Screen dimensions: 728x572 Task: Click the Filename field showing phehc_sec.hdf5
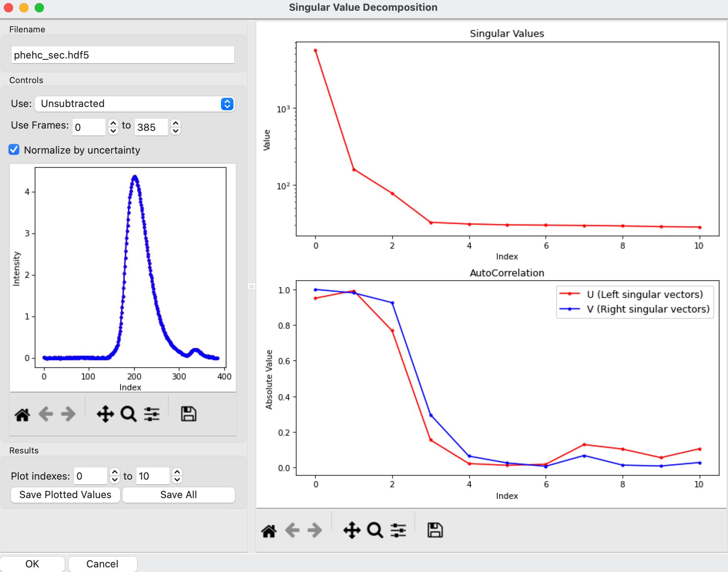coord(123,55)
